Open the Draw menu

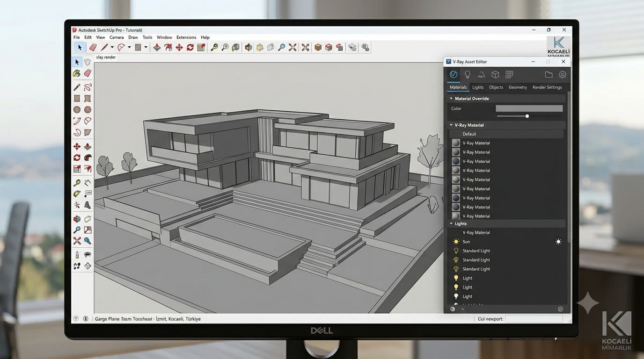coord(133,37)
